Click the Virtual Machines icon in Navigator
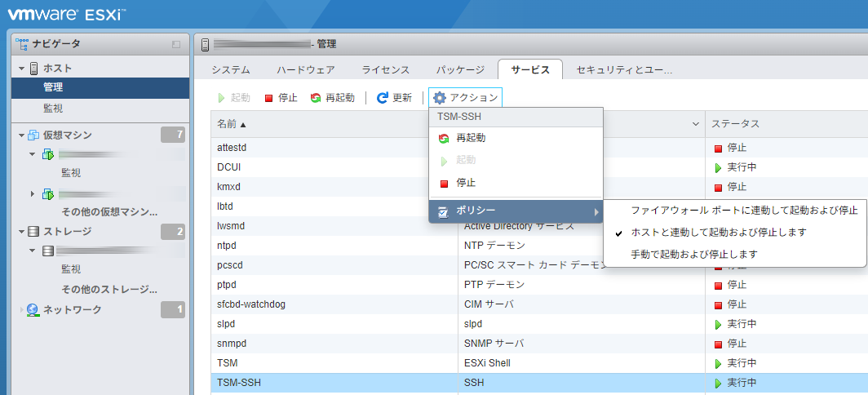The height and width of the screenshot is (395, 868). coord(33,135)
